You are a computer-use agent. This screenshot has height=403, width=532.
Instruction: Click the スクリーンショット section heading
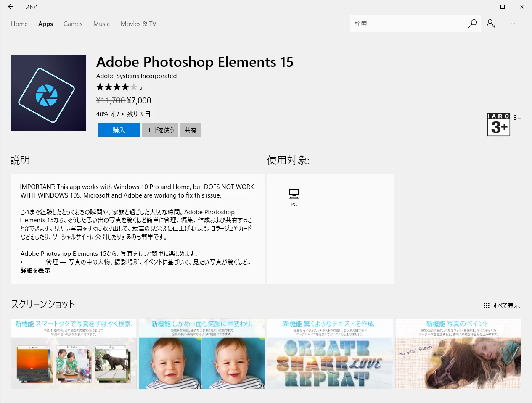coord(43,304)
